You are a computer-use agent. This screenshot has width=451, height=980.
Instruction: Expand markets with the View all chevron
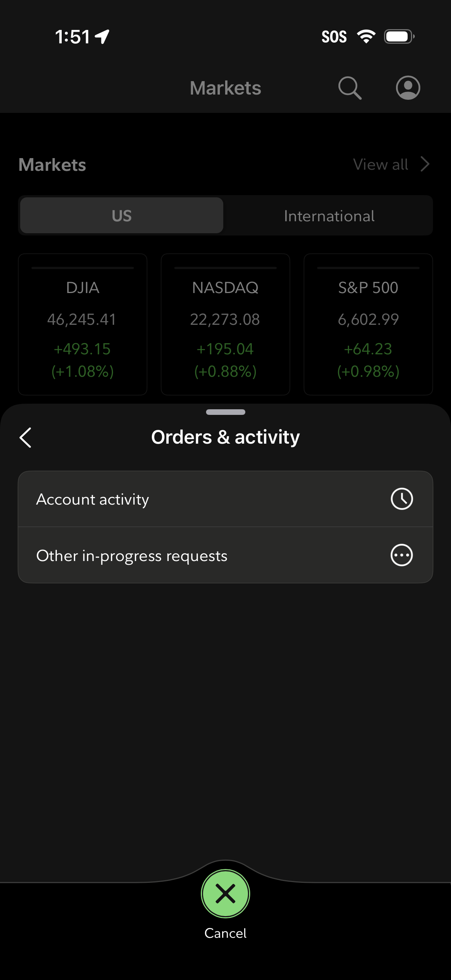pyautogui.click(x=425, y=164)
